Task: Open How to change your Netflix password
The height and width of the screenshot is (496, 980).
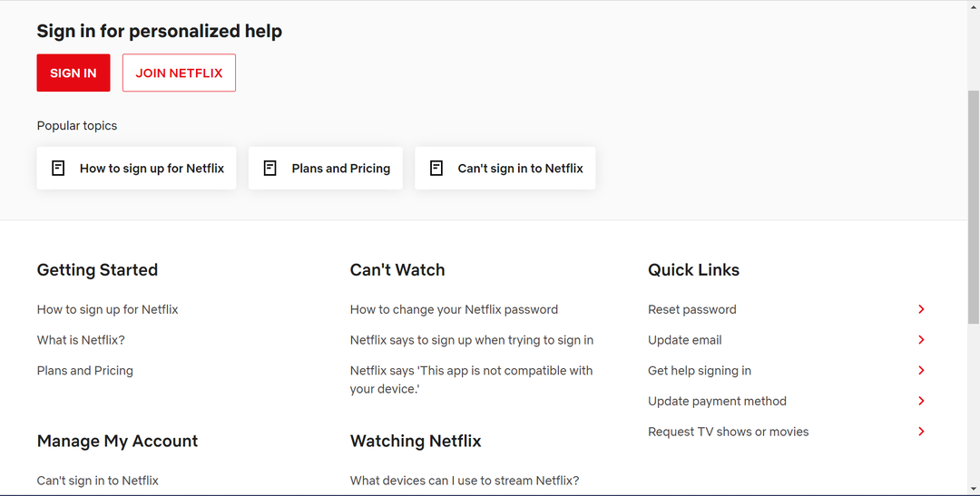Action: click(454, 309)
